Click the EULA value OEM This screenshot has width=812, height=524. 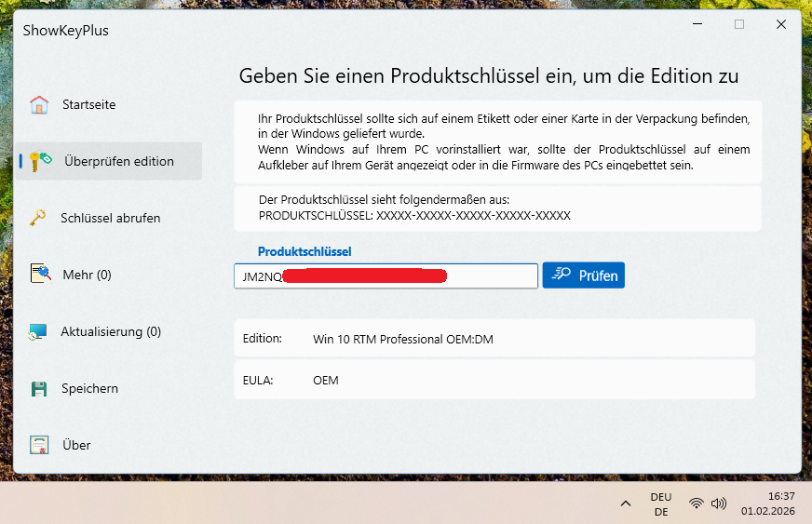[x=326, y=381]
